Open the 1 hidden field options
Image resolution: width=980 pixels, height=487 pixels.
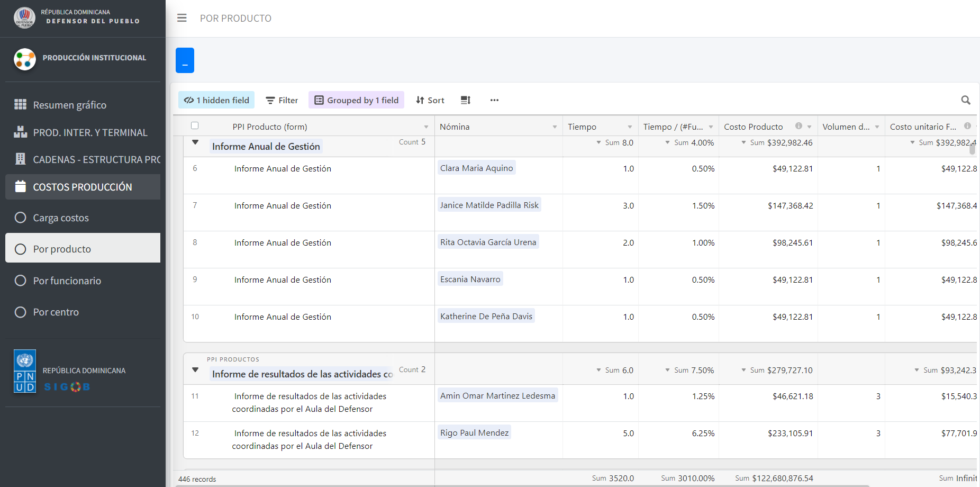[x=216, y=100]
